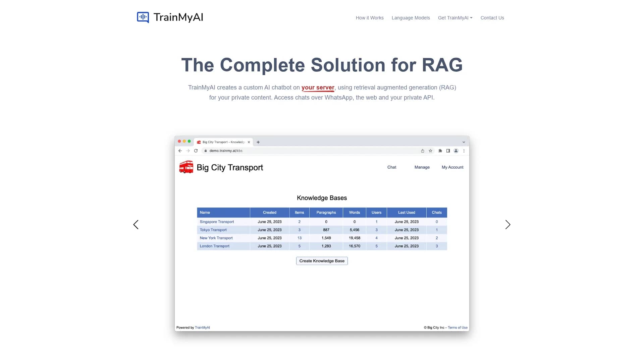Image resolution: width=644 pixels, height=362 pixels.
Task: Click items count 13 for New York
Action: 300,238
